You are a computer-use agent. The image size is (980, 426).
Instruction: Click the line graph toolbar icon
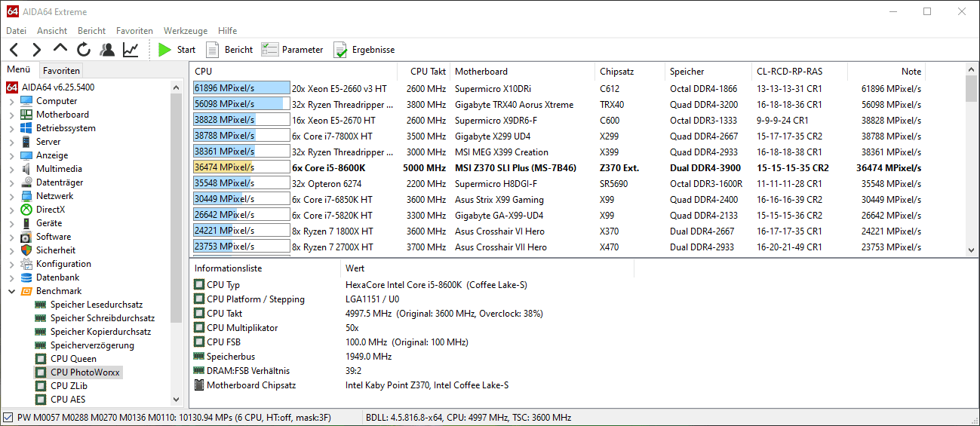point(131,50)
